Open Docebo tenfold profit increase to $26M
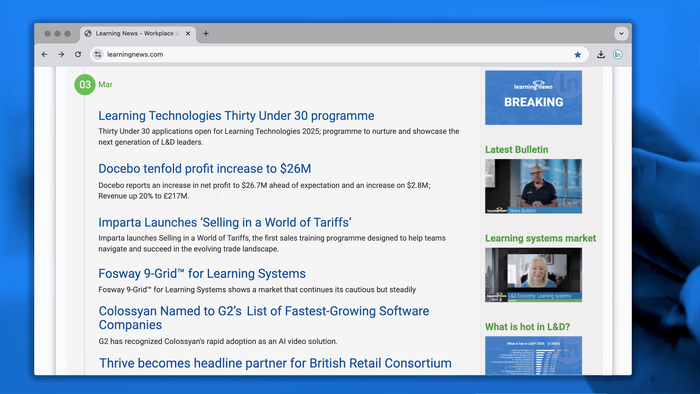 [x=204, y=169]
